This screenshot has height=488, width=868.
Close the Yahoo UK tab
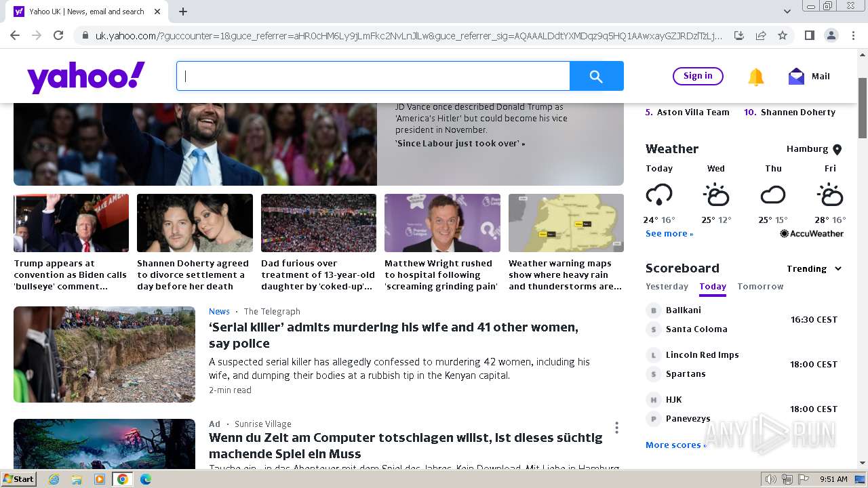[157, 12]
